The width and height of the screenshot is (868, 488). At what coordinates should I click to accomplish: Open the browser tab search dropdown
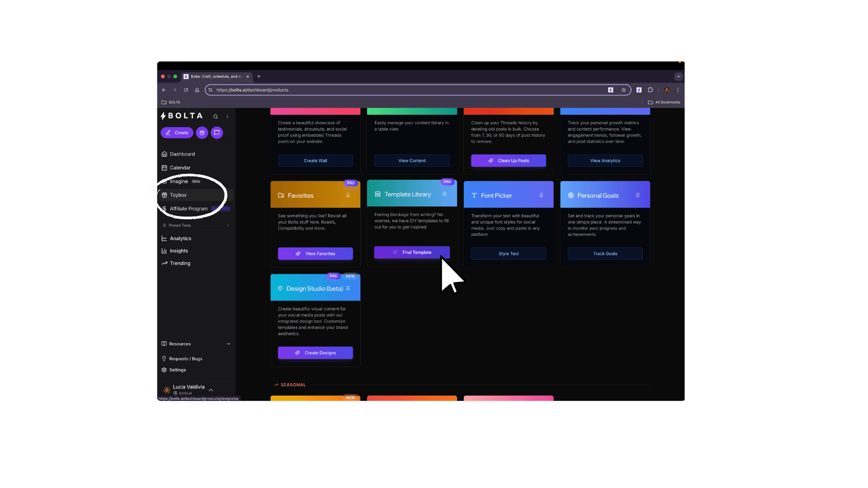(678, 77)
